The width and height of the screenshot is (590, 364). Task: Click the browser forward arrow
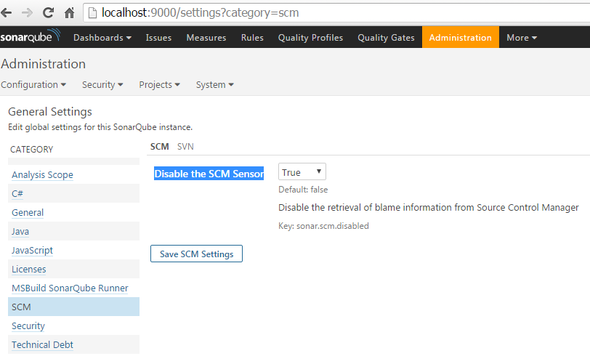(27, 13)
